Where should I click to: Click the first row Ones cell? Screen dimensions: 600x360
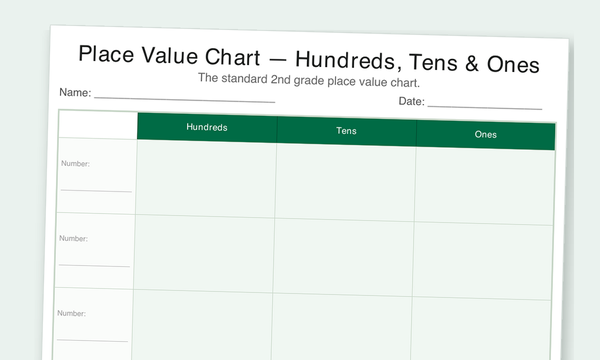(484, 186)
